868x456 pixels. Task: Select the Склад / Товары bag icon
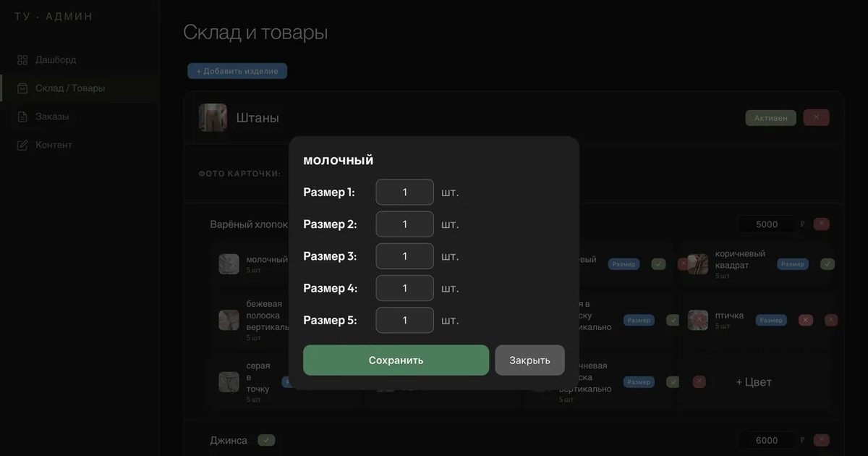coord(22,88)
